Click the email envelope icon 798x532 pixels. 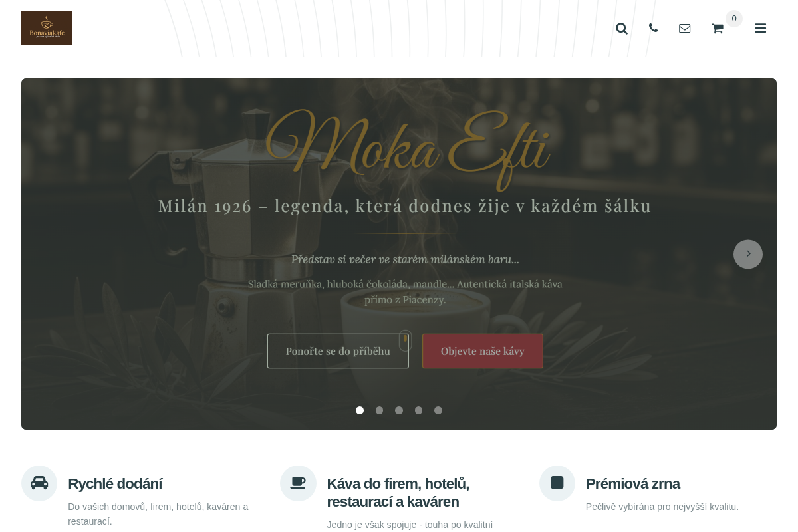pos(684,28)
